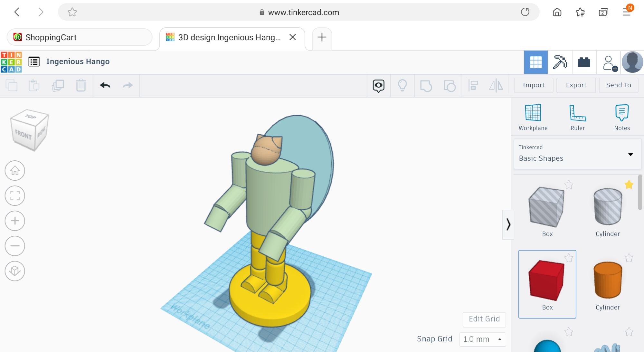Open the Snap Grid 1.0 mm dropdown
Viewport: 644px width, 352px height.
pyautogui.click(x=482, y=339)
